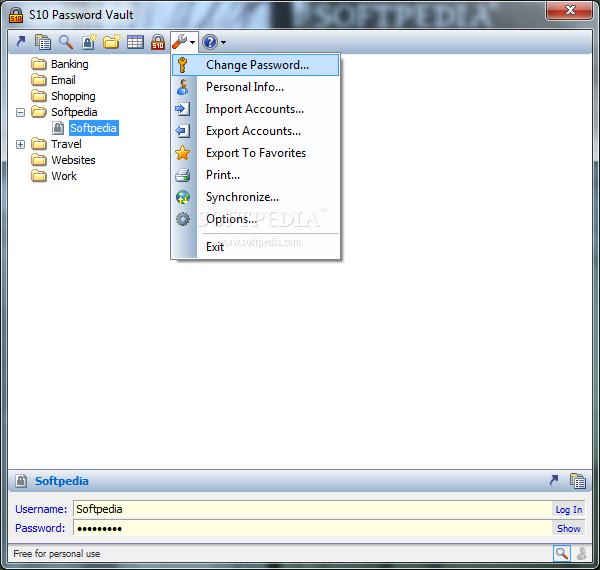Click the person icon beside Personal Info

(x=183, y=87)
